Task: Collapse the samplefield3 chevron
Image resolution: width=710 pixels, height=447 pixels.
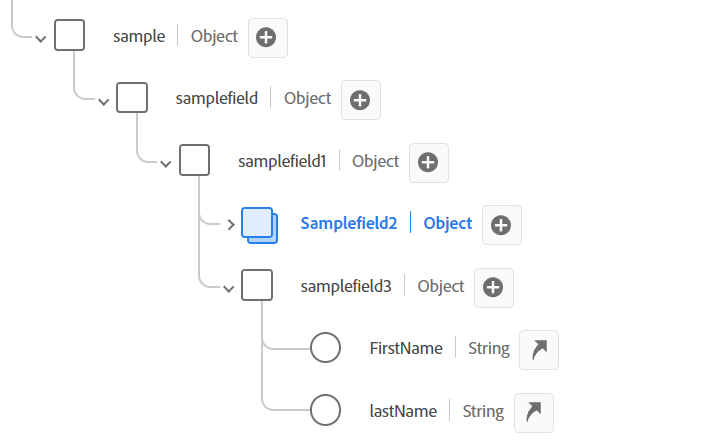Action: click(229, 289)
